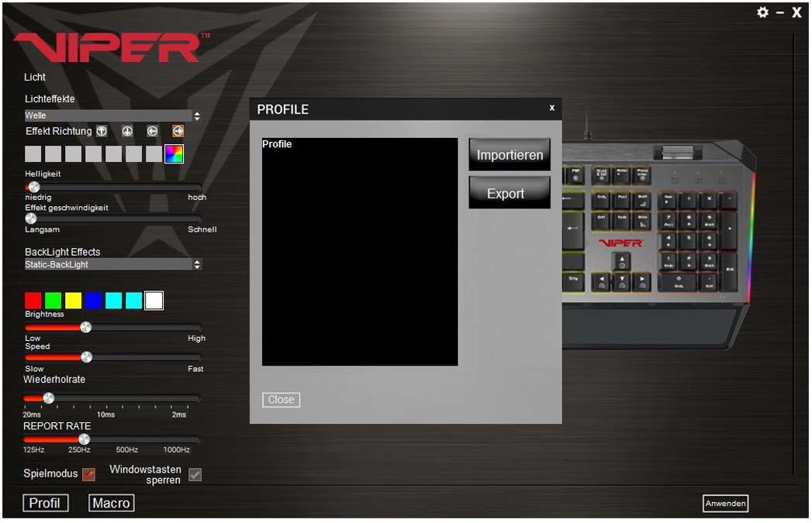Screen dimensions: 812x523
Task: Pick the yellow backlight color swatch
Action: click(x=73, y=301)
